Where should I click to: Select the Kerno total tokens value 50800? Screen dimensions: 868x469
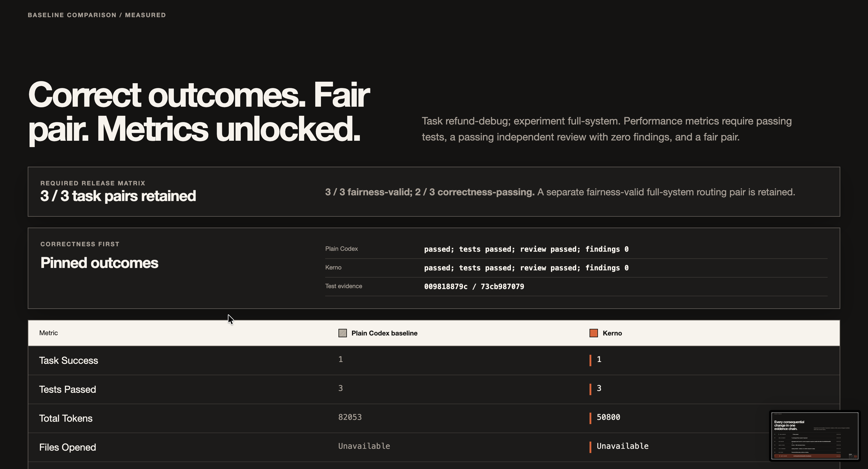pos(608,417)
